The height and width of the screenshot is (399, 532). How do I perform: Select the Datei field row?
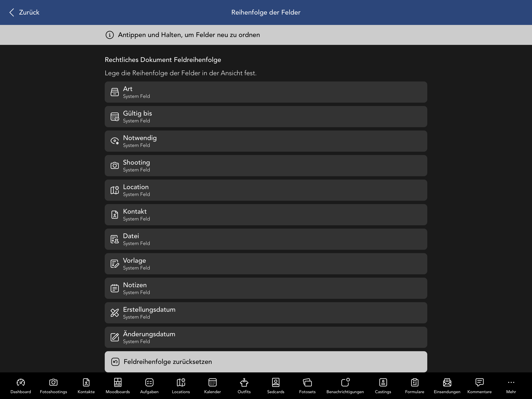click(x=266, y=239)
